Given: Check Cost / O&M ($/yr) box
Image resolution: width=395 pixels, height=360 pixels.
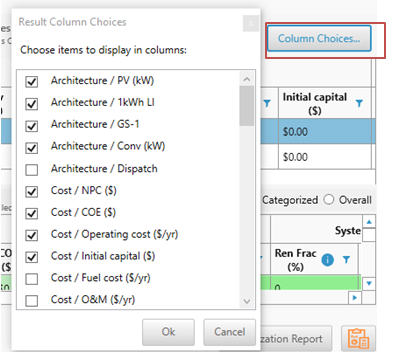Looking at the screenshot, I should pyautogui.click(x=32, y=300).
